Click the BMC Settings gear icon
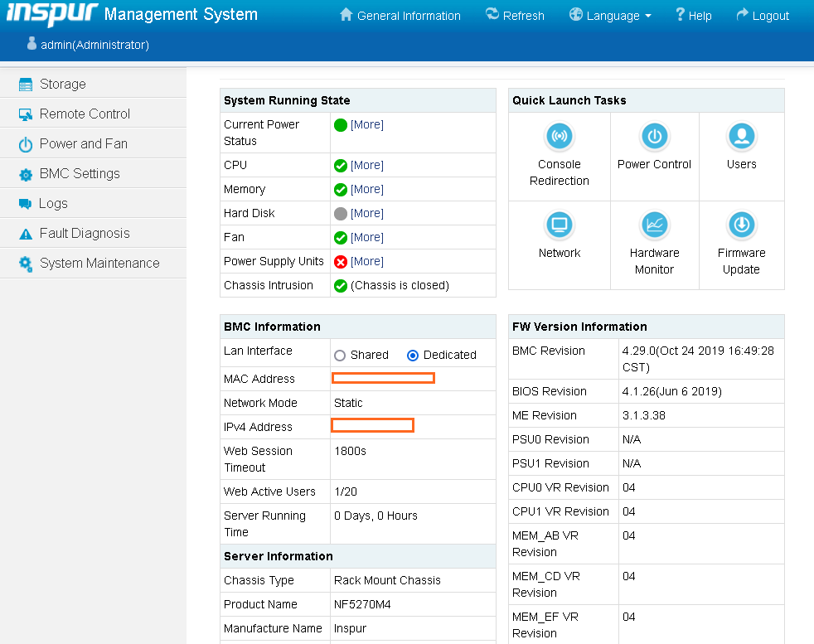 pyautogui.click(x=26, y=174)
